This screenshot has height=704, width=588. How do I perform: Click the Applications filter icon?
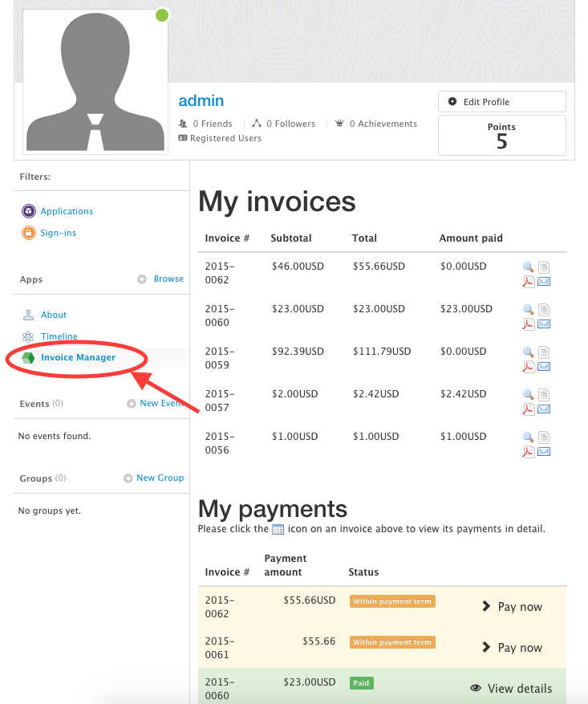[29, 211]
